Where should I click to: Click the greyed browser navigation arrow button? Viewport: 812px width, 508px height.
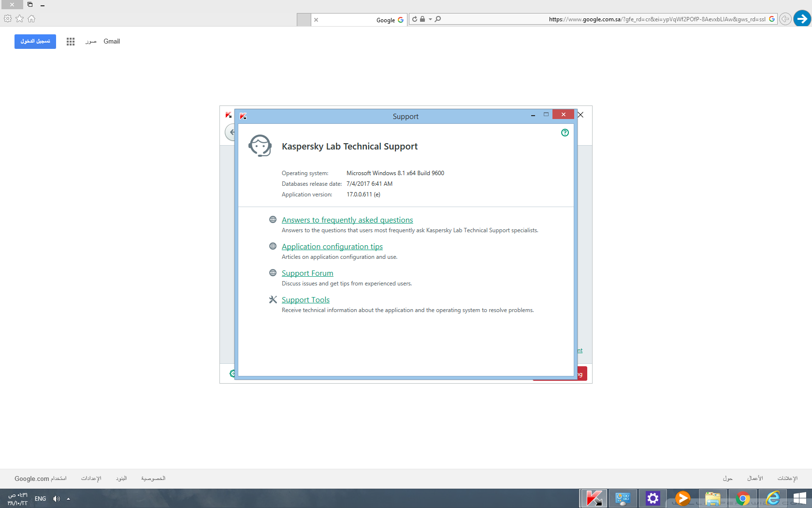click(x=785, y=19)
